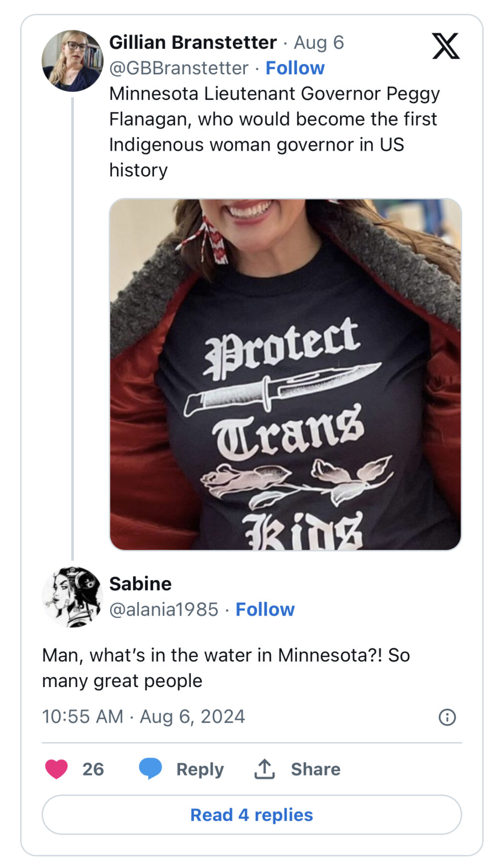Screen dimensions: 489x868
Task: Click the blue Reply speech bubble icon
Action: click(151, 768)
